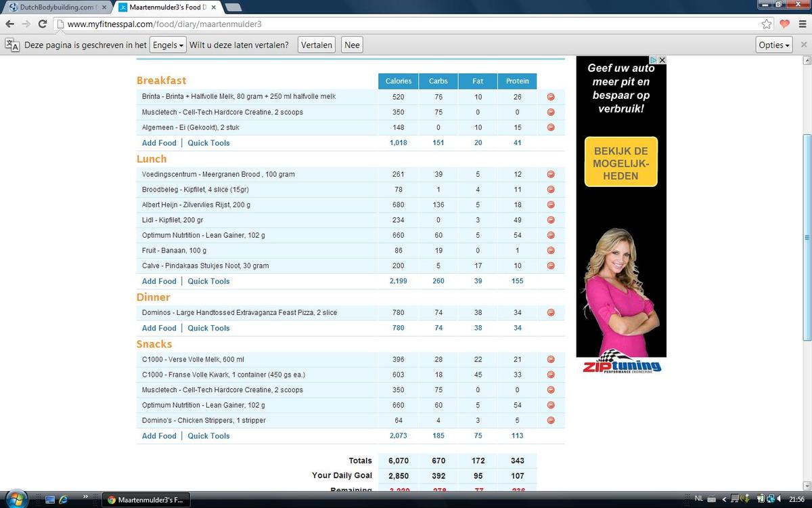Remove Albert Heijn Zilvervlies Rijst entry
Image resolution: width=812 pixels, height=508 pixels.
[551, 205]
